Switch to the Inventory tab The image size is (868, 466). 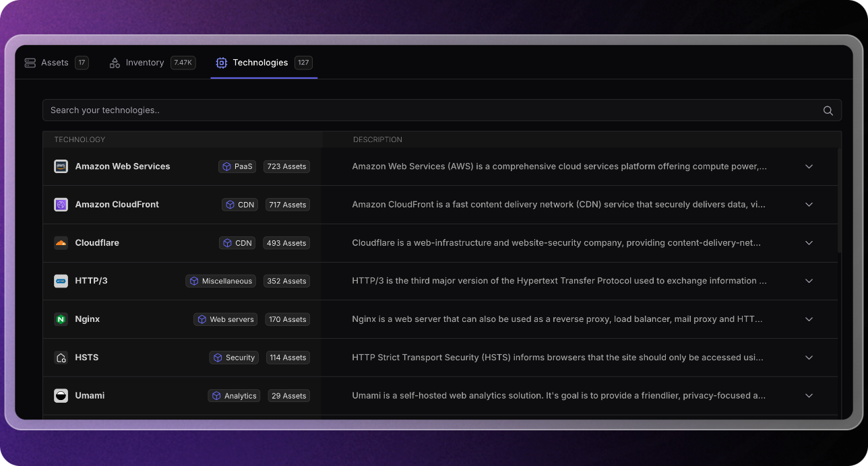point(152,63)
